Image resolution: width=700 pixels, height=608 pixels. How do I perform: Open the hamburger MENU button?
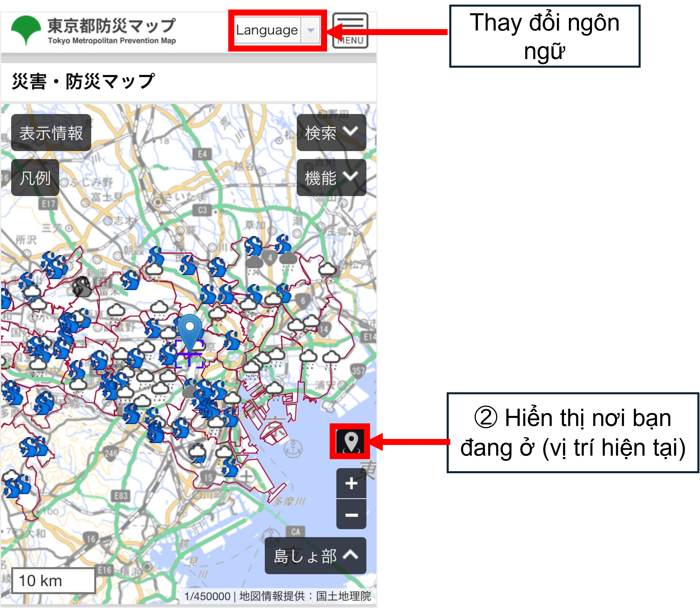[350, 31]
